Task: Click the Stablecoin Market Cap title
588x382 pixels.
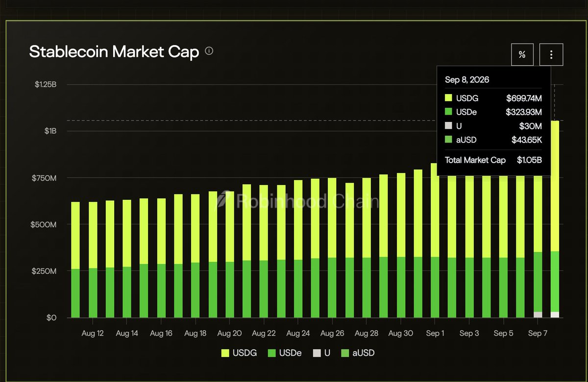Action: click(x=114, y=52)
